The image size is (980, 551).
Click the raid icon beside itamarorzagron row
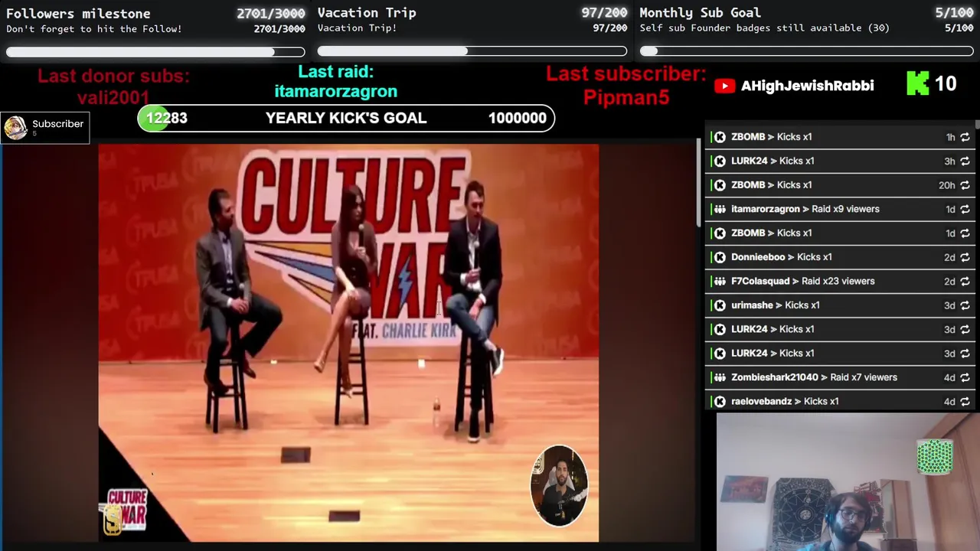pyautogui.click(x=720, y=209)
